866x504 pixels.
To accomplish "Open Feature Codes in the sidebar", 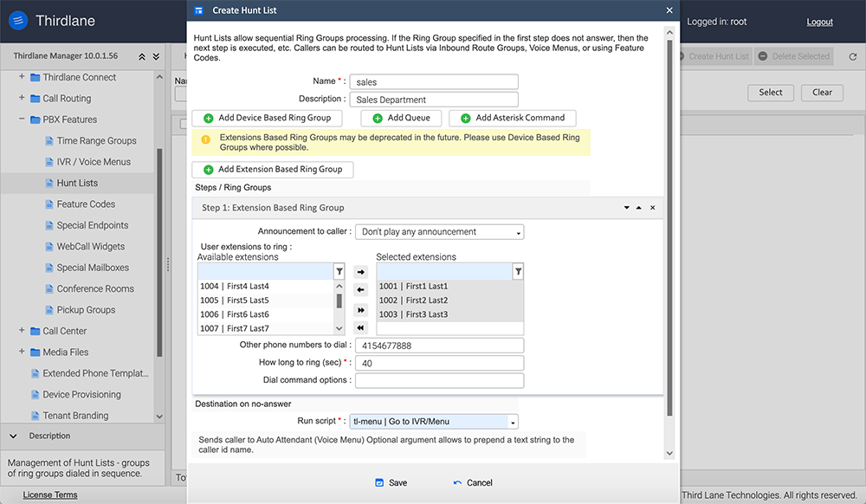I will [85, 204].
